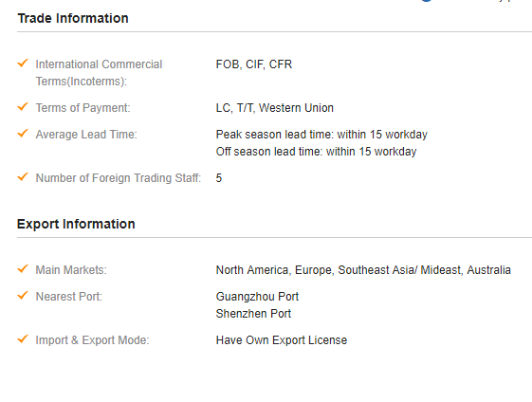
Task: Click the checkmark beside International Commercial Terms
Action: tap(23, 63)
